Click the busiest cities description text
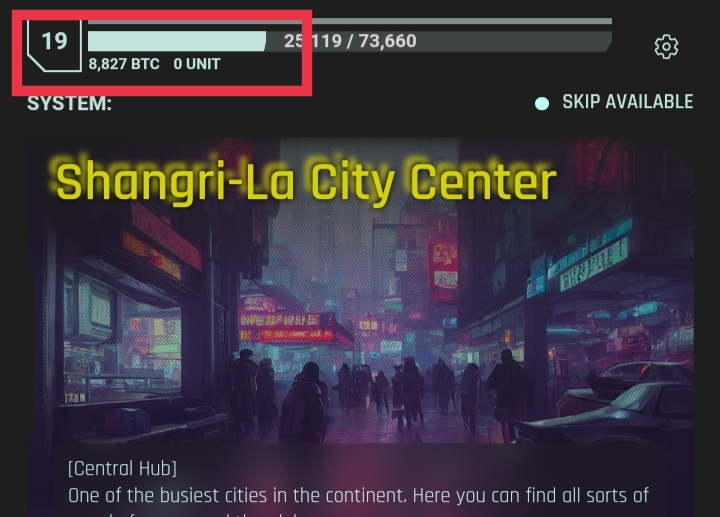Screen dimensions: 720x517 (358, 496)
